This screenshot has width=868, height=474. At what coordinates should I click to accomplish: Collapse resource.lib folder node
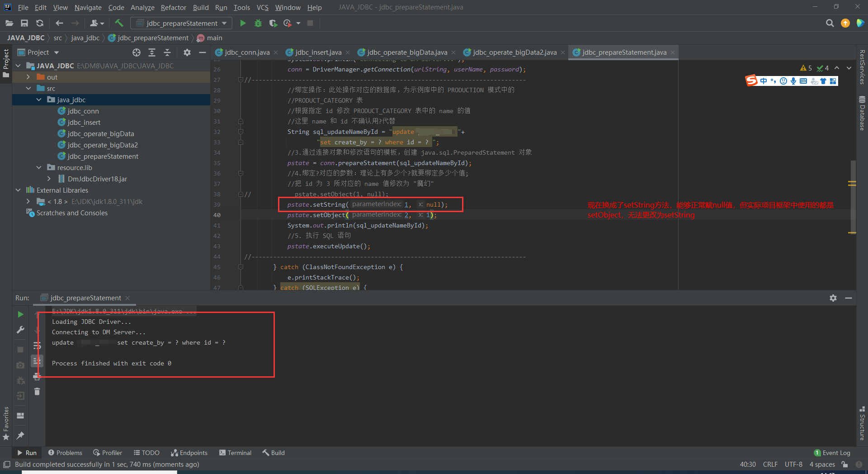point(39,168)
